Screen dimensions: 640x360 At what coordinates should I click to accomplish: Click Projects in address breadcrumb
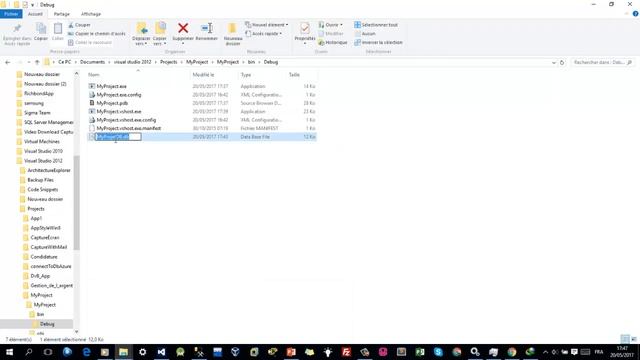click(169, 62)
